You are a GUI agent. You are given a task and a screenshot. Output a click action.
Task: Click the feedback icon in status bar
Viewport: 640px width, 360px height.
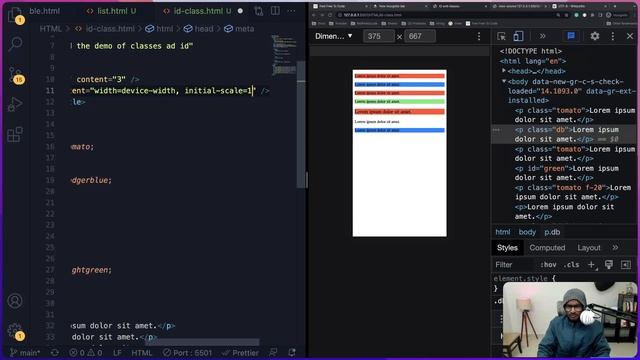273,353
